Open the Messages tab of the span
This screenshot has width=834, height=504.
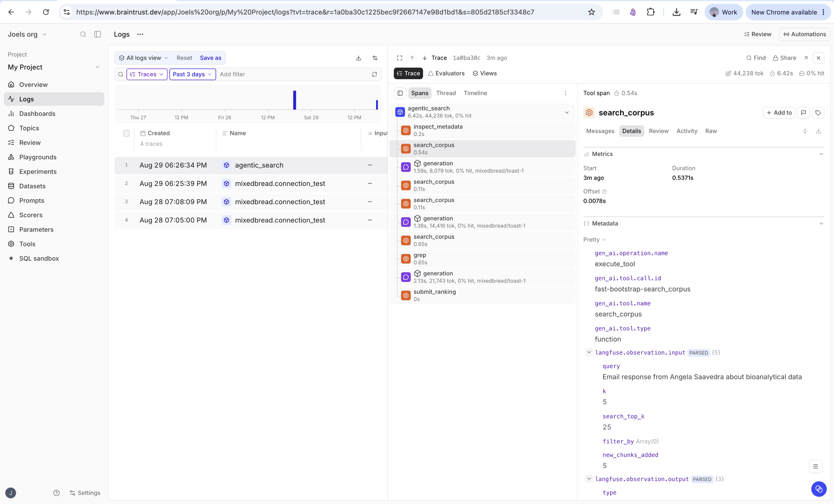click(600, 131)
